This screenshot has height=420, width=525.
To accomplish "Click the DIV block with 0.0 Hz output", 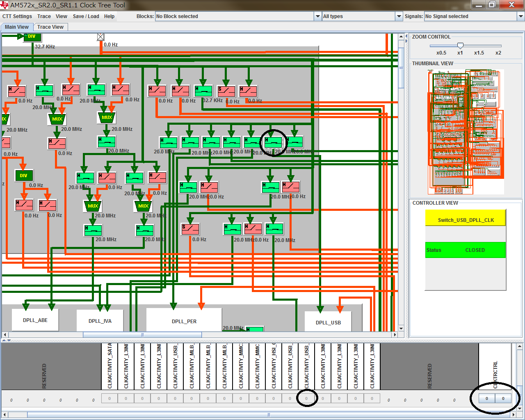I will tap(24, 176).
